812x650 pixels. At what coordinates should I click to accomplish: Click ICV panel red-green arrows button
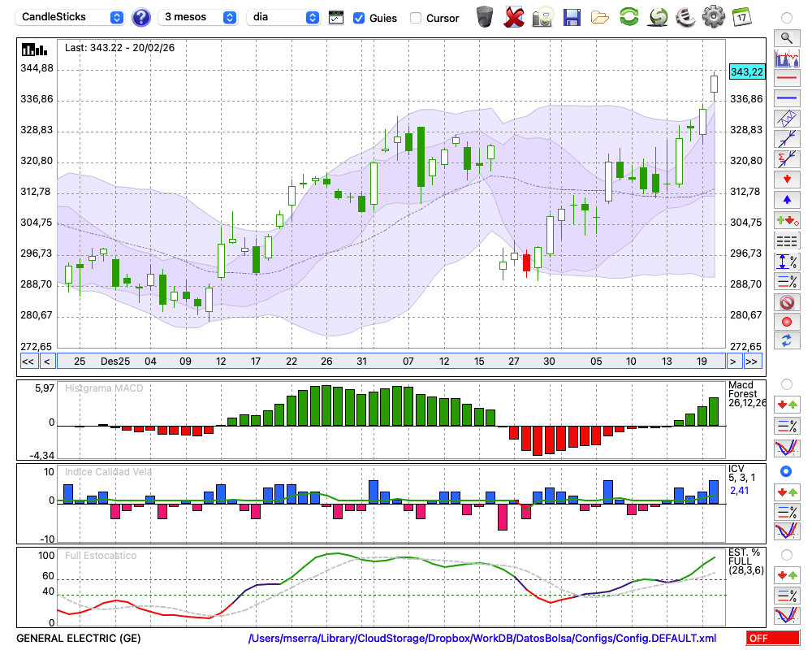point(787,492)
